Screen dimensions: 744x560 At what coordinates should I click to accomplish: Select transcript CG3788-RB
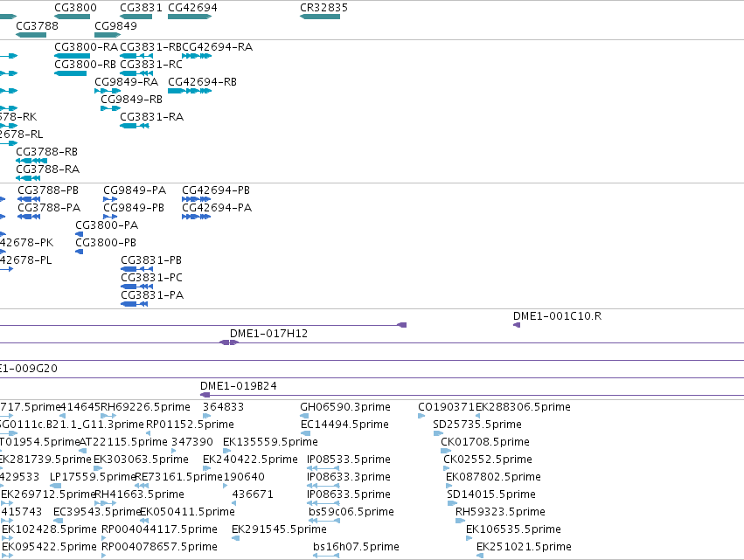pyautogui.click(x=31, y=162)
